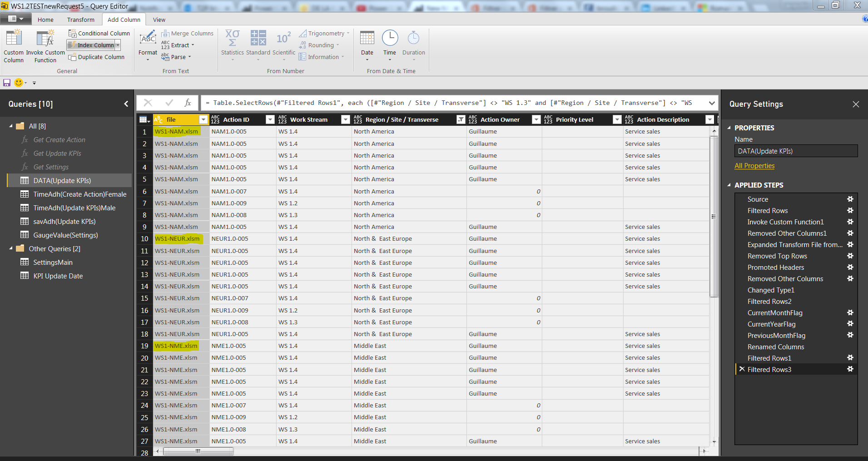
Task: Click Invoke Custom Function icon
Action: pos(45,38)
